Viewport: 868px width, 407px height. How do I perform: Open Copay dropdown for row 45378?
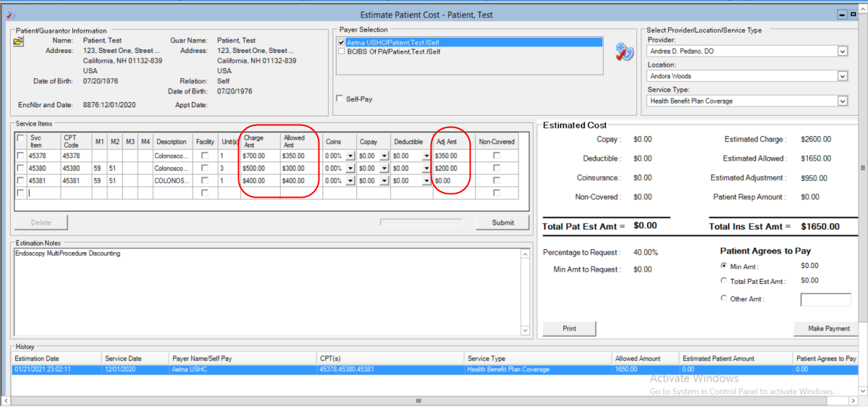tap(384, 156)
